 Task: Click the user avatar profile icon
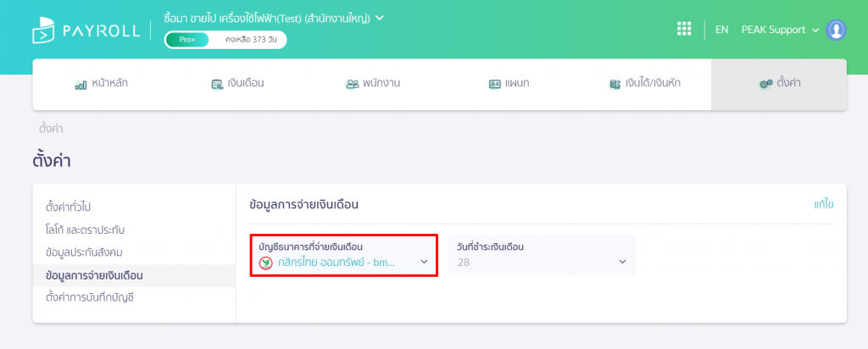(835, 30)
